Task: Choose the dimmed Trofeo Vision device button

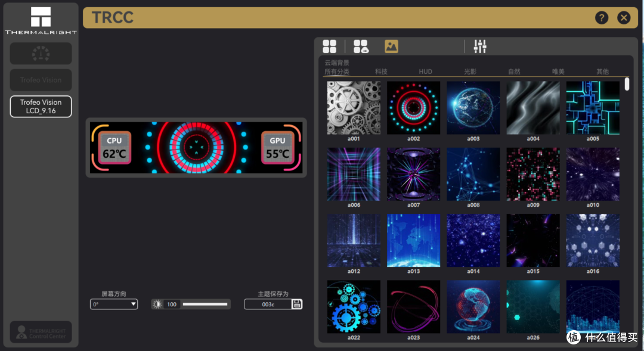Action: pyautogui.click(x=41, y=80)
